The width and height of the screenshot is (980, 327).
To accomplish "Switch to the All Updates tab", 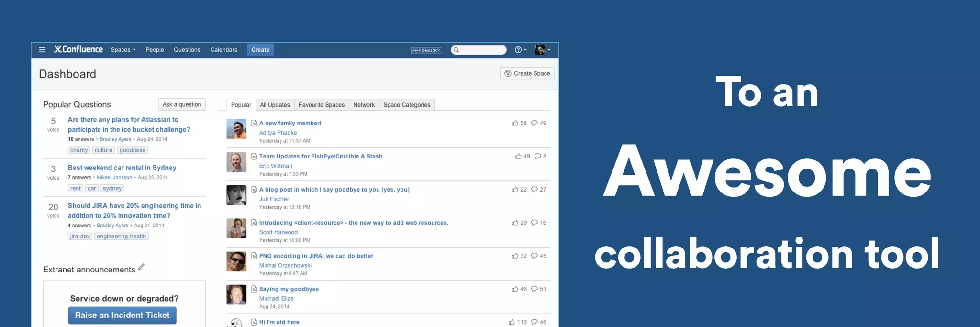I will tap(275, 105).
